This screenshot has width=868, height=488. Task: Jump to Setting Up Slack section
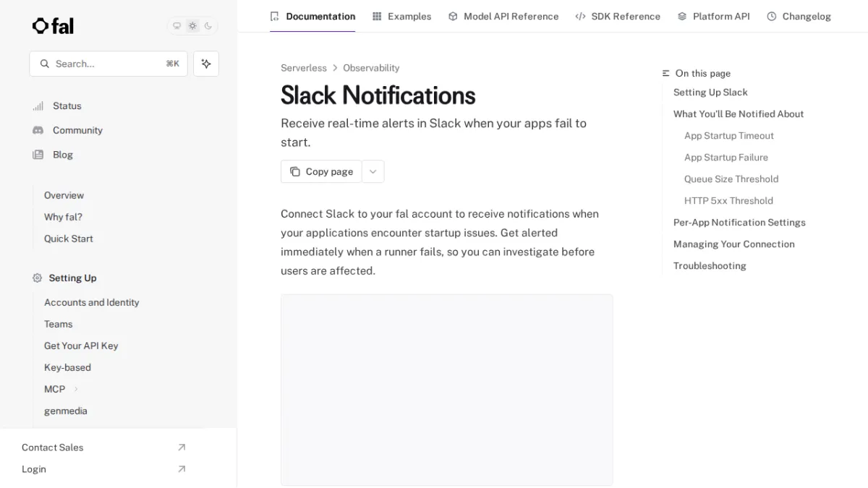(x=710, y=92)
